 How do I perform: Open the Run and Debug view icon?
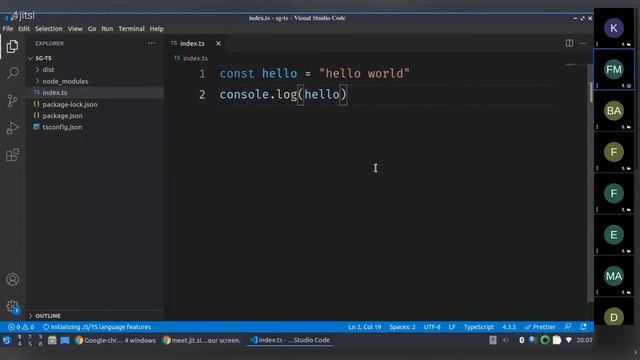pos(12,128)
